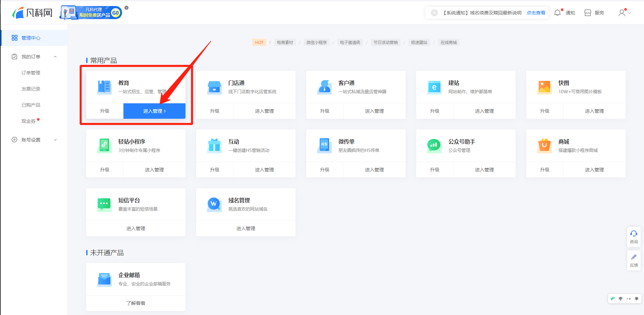Enter management for 门店通
Screen dimensions: 644x315
tap(264, 111)
